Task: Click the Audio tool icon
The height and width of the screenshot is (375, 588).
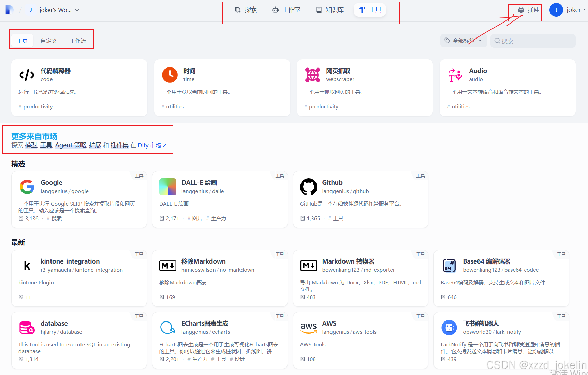Action: tap(455, 75)
